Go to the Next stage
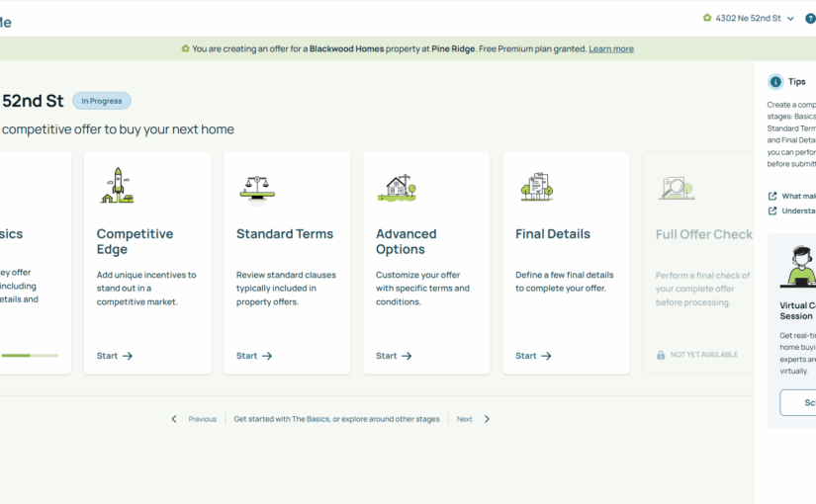This screenshot has width=816, height=504. click(473, 419)
